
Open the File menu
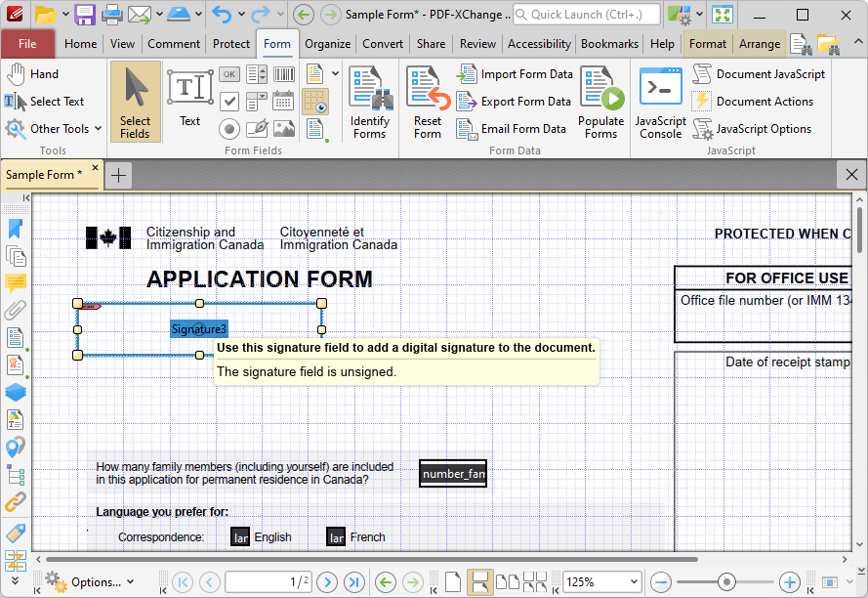pos(27,44)
